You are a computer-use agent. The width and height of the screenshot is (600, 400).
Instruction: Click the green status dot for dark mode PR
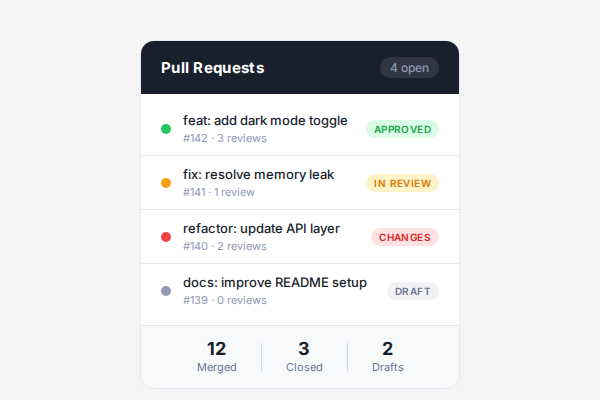(x=166, y=129)
